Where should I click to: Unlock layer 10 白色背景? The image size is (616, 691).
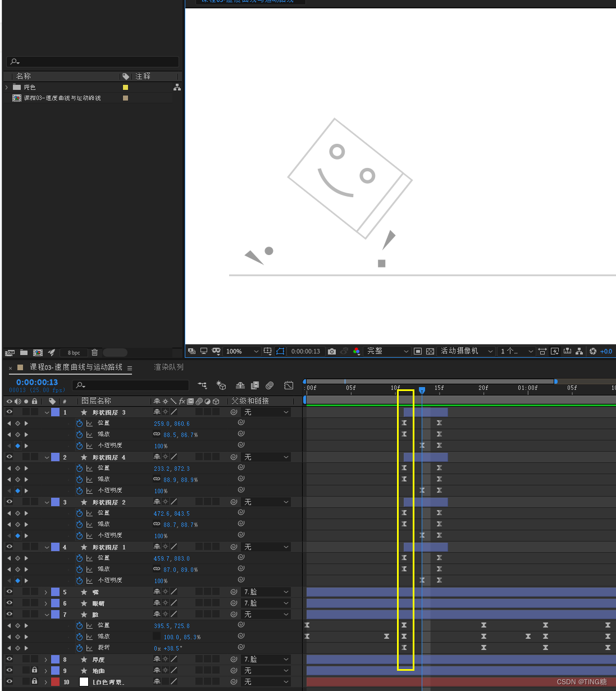click(x=34, y=681)
